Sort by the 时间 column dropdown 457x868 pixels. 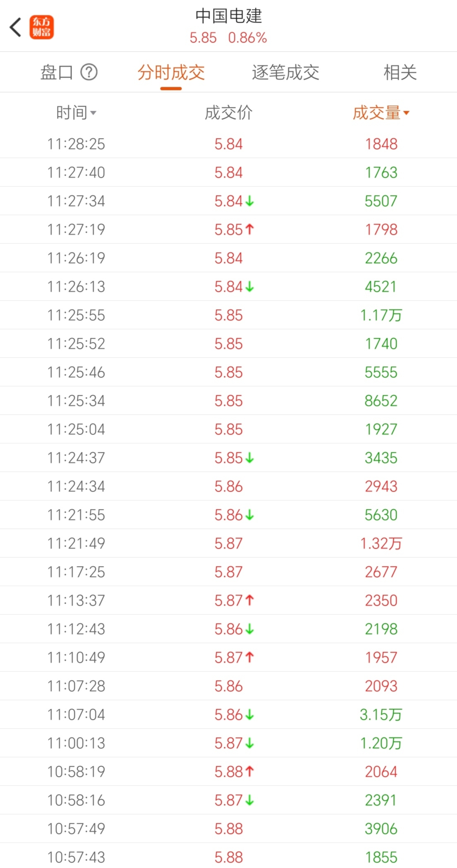pyautogui.click(x=76, y=113)
